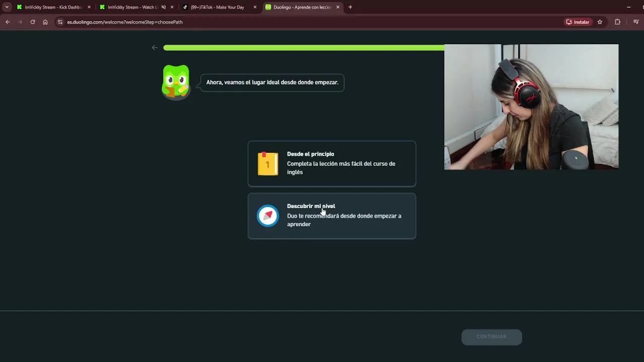644x362 pixels.
Task: Reload the page
Action: click(x=33, y=22)
